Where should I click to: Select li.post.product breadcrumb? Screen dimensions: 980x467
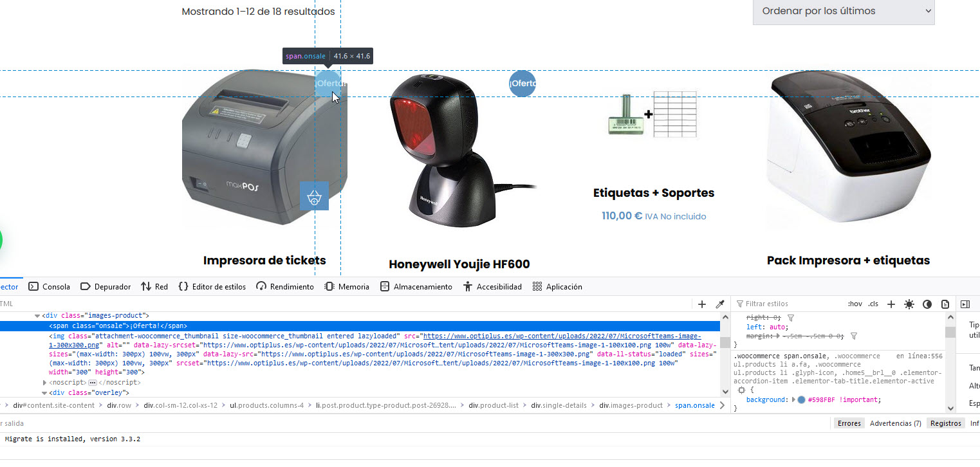pos(385,405)
